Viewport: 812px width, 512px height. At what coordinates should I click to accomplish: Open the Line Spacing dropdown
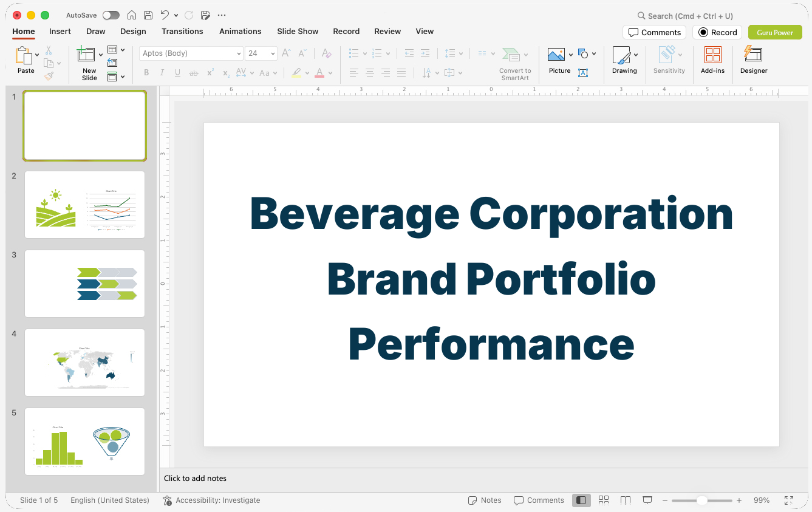click(453, 53)
